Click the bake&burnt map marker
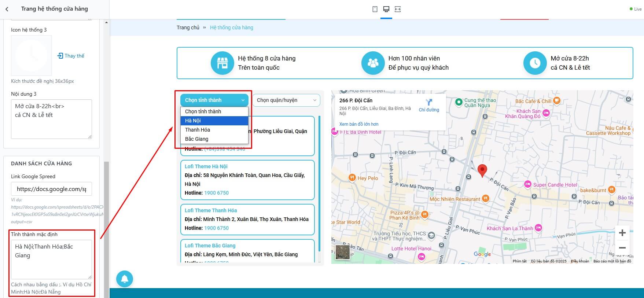Screen dimensions: 644x298 pos(611,190)
